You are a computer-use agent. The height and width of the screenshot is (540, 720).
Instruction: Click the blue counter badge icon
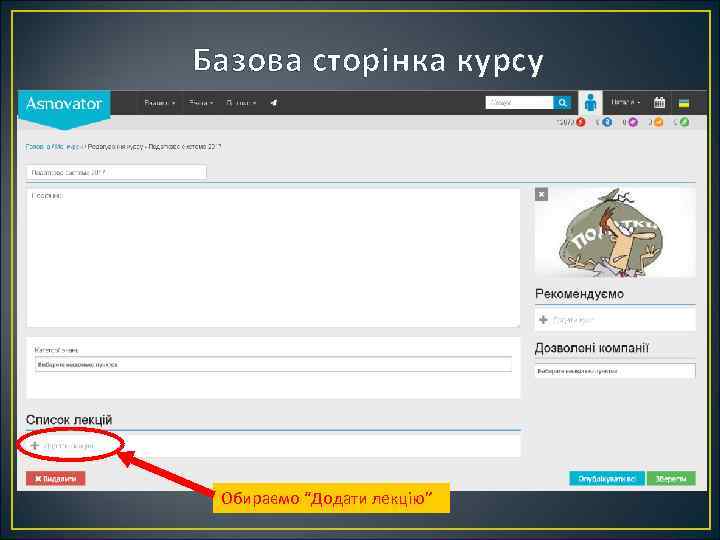[x=607, y=122]
